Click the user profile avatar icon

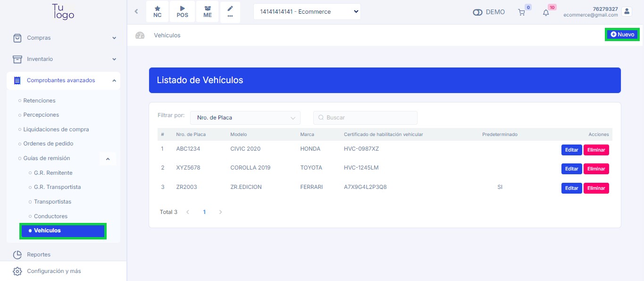coord(627,11)
